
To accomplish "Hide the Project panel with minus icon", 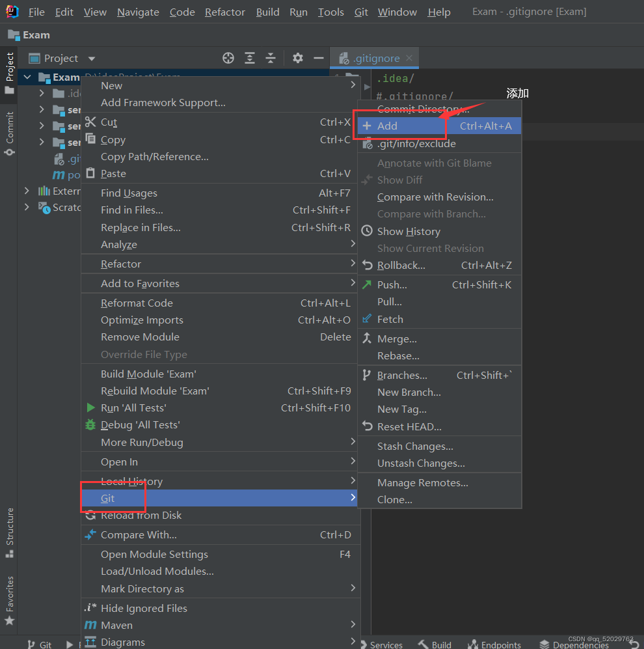I will (319, 58).
